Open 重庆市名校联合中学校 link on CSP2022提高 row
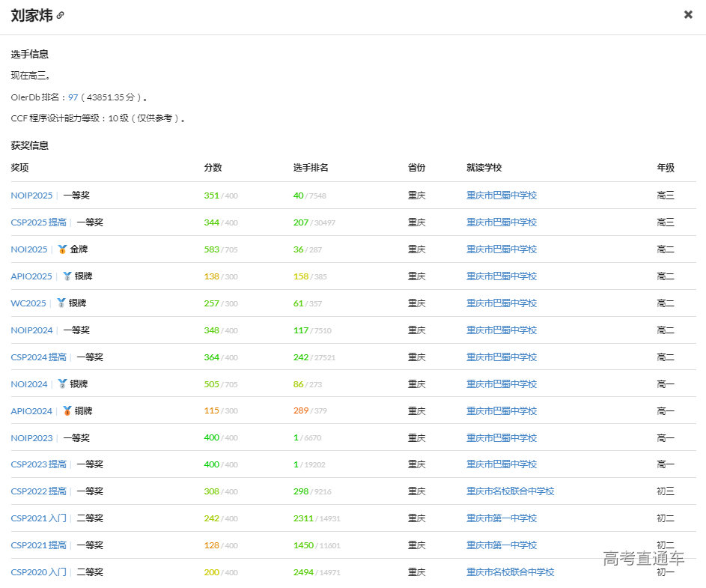 point(511,491)
